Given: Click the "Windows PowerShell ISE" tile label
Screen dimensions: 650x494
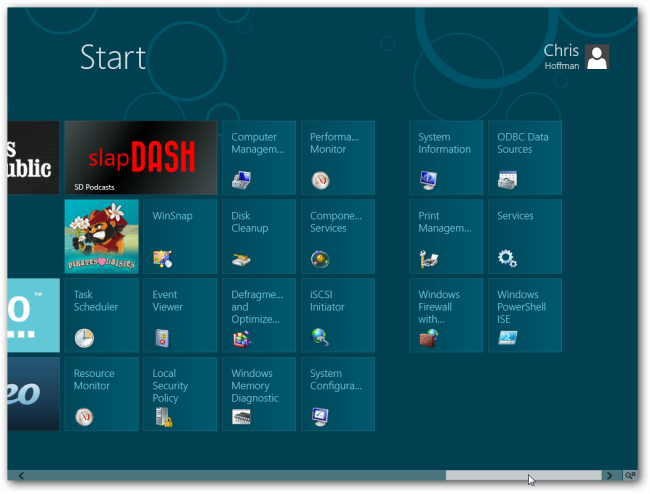Looking at the screenshot, I should click(521, 307).
